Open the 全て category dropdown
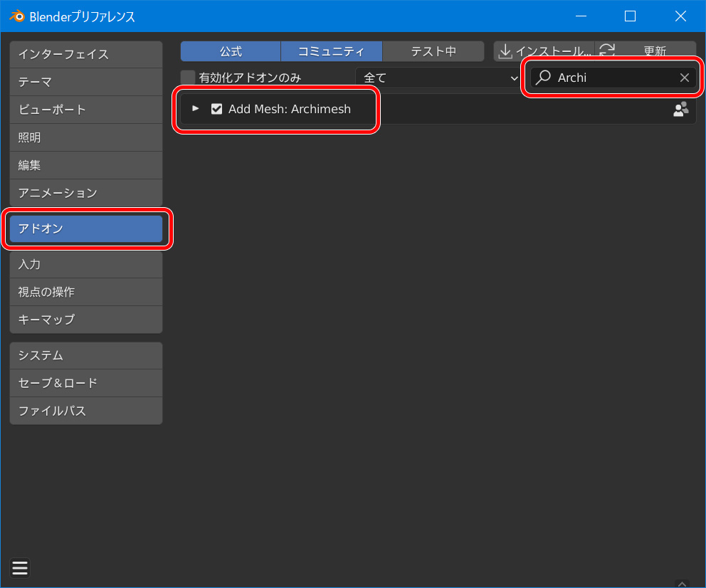706x588 pixels. click(438, 78)
